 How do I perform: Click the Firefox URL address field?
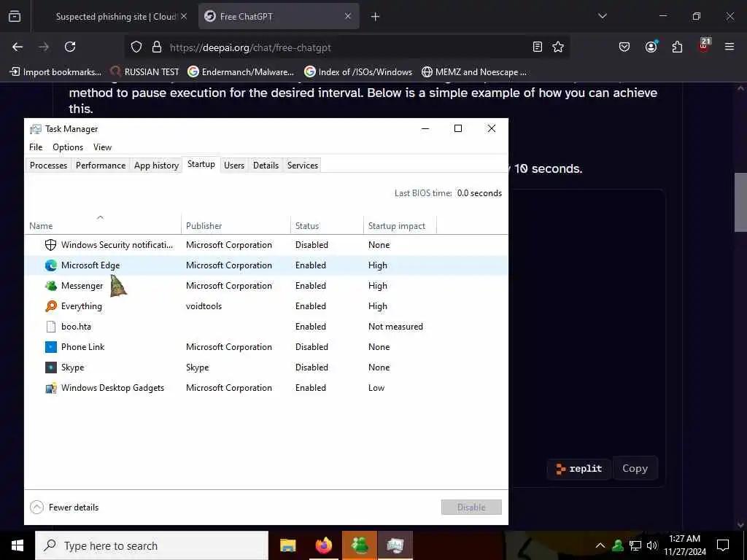click(x=348, y=47)
